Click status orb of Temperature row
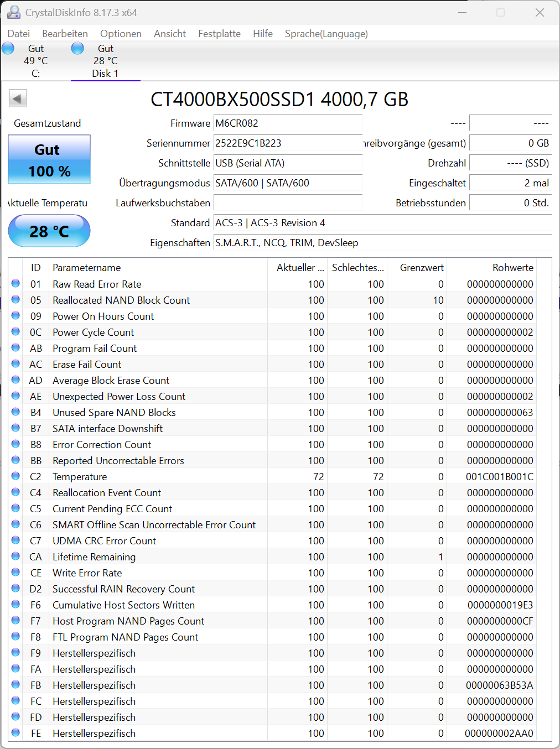Viewport: 560px width, 749px height. [x=15, y=476]
